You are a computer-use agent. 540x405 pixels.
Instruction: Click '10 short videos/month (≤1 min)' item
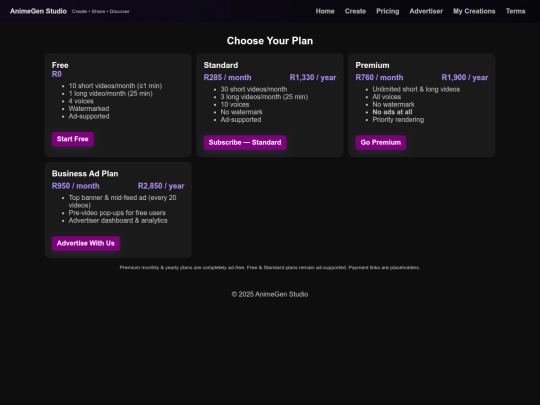coord(115,86)
